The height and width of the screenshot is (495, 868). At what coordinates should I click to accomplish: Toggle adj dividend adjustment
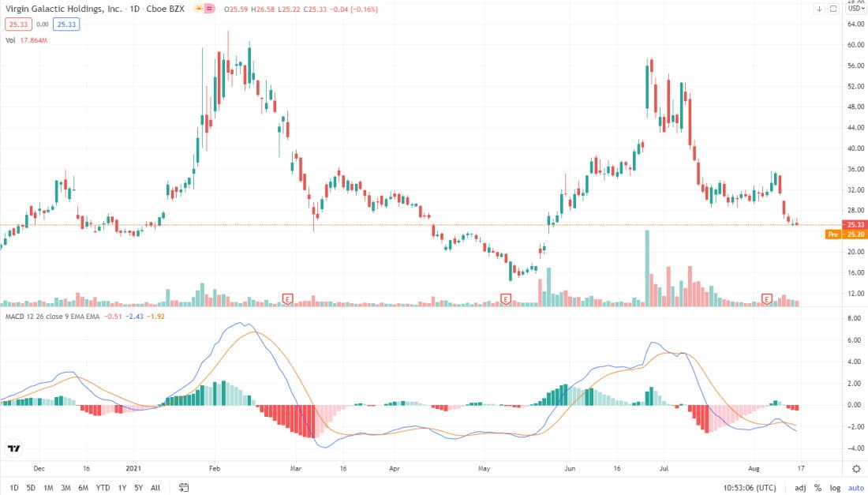click(x=800, y=488)
